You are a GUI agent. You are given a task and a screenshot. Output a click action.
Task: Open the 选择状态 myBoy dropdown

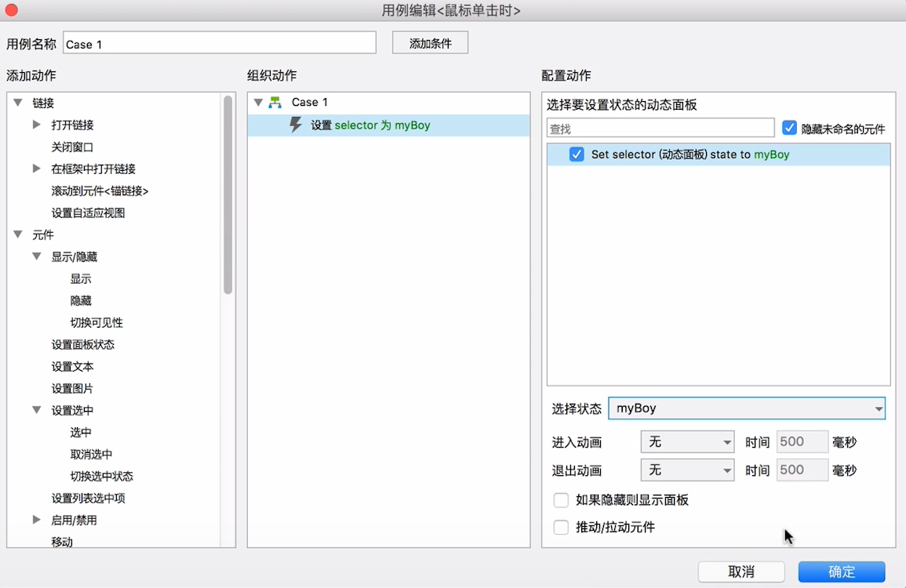(x=747, y=408)
